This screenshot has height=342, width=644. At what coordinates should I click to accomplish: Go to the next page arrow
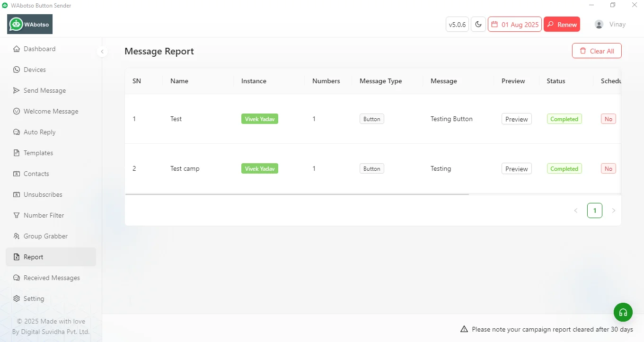pos(614,210)
